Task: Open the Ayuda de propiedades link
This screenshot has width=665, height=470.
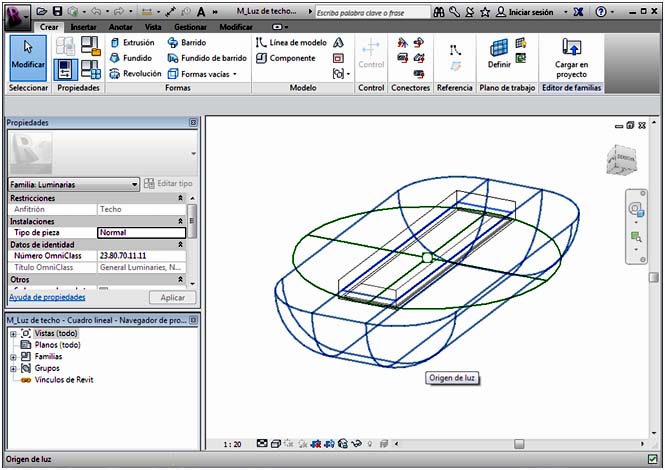Action: point(47,297)
